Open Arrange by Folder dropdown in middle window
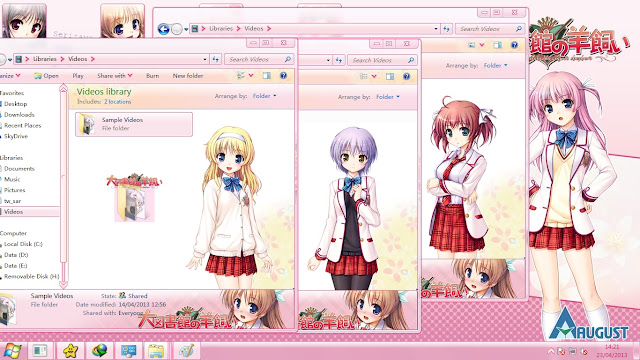This screenshot has height=360, width=640. [388, 97]
